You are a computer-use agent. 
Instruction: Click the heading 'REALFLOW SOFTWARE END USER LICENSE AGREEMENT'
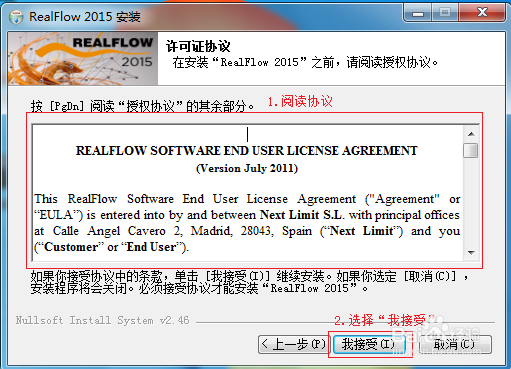[x=247, y=151]
